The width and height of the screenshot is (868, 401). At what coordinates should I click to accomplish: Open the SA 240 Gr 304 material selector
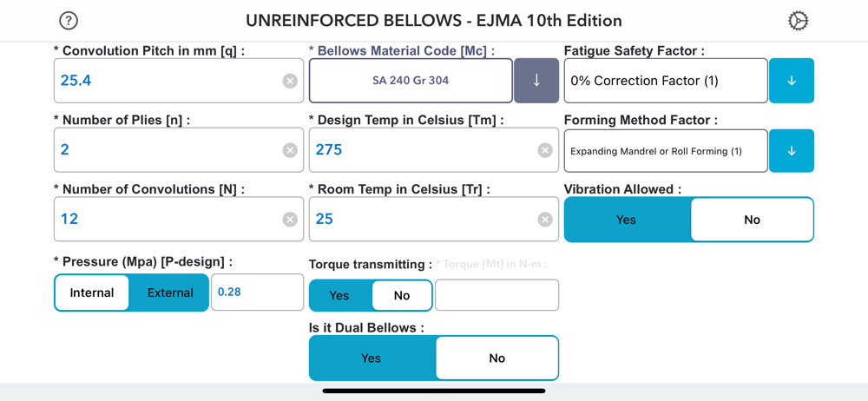coord(411,81)
